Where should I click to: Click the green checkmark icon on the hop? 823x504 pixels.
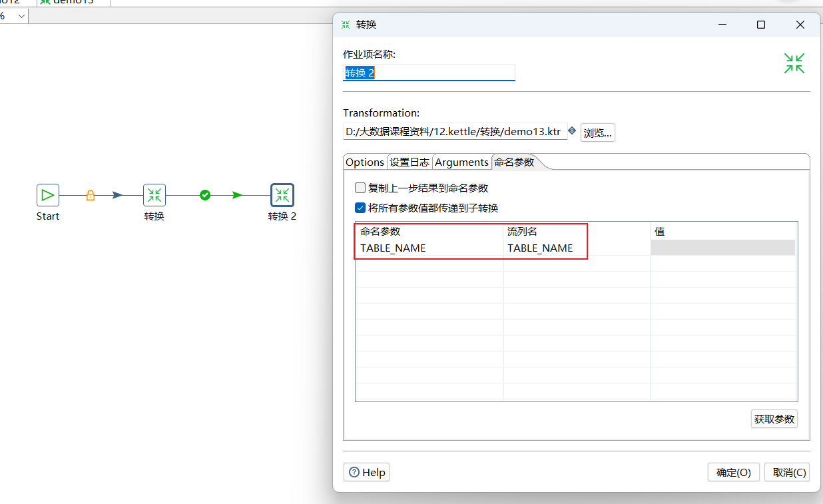pos(205,195)
